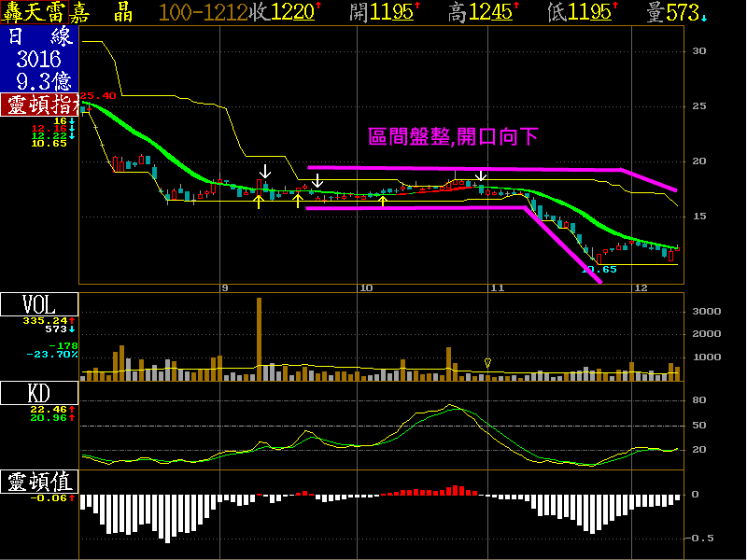
Task: Select the 靈頑值 panel label
Action: coord(39,482)
